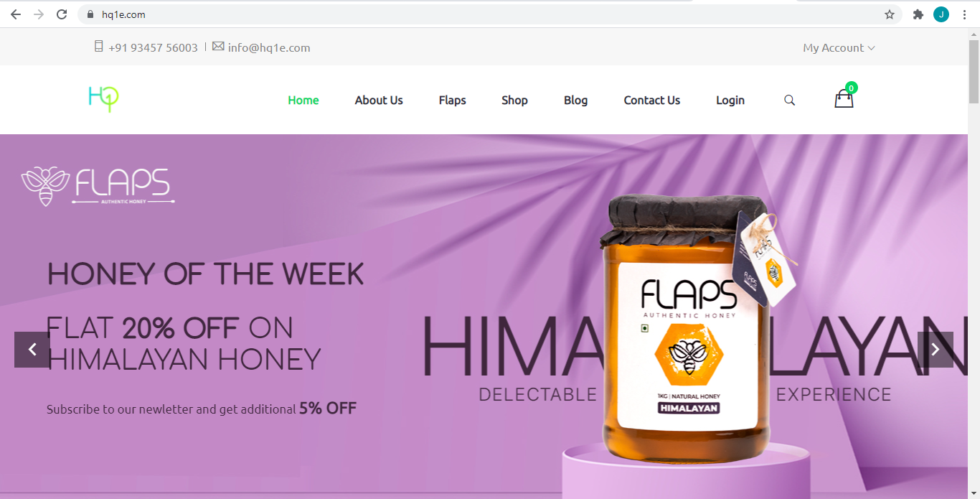This screenshot has width=980, height=499.
Task: Open the Chrome profile avatar J
Action: click(941, 14)
